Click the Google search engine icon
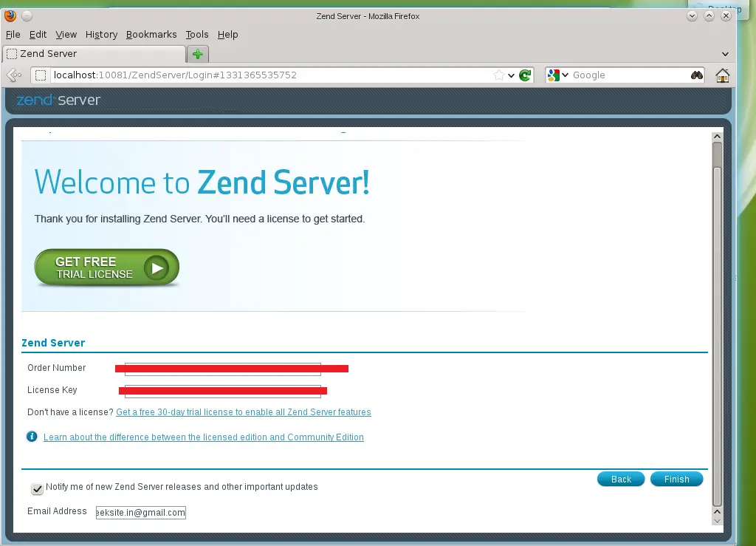The width and height of the screenshot is (756, 546). 554,75
